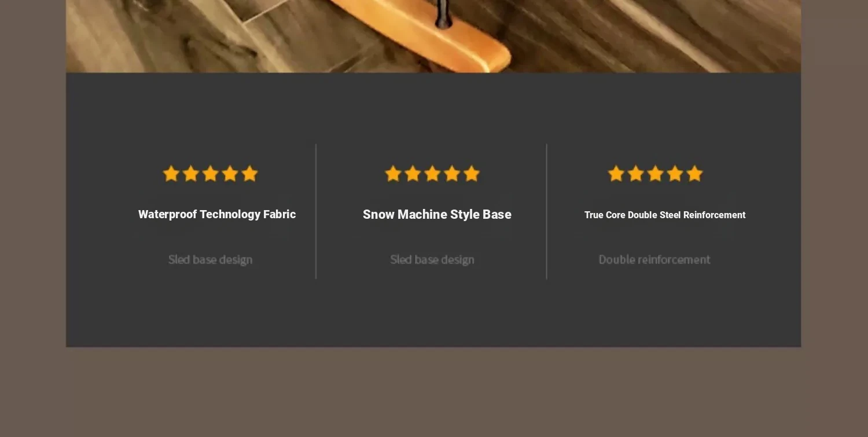This screenshot has height=437, width=868.
Task: Click Sled base design under Waterproof Technology Fabric
Action: [x=210, y=259]
